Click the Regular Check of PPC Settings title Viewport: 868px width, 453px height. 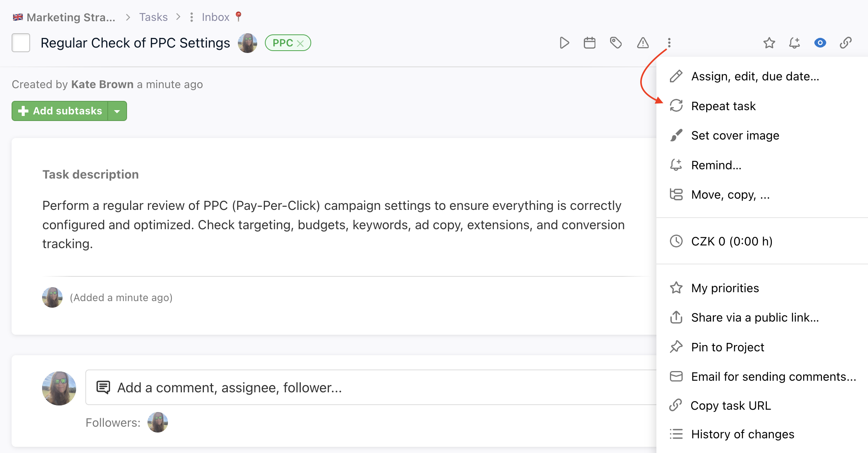point(135,43)
